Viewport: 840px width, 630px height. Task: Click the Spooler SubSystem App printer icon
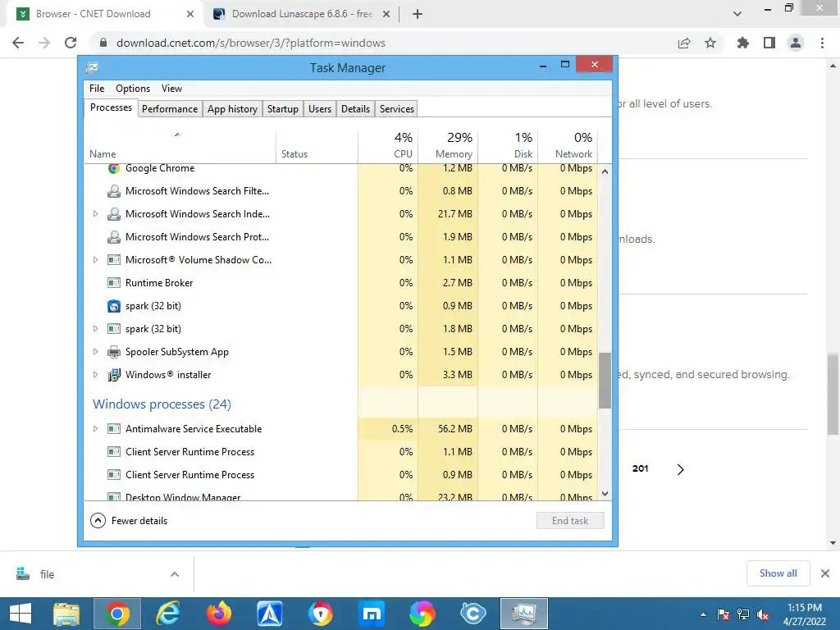click(x=113, y=352)
